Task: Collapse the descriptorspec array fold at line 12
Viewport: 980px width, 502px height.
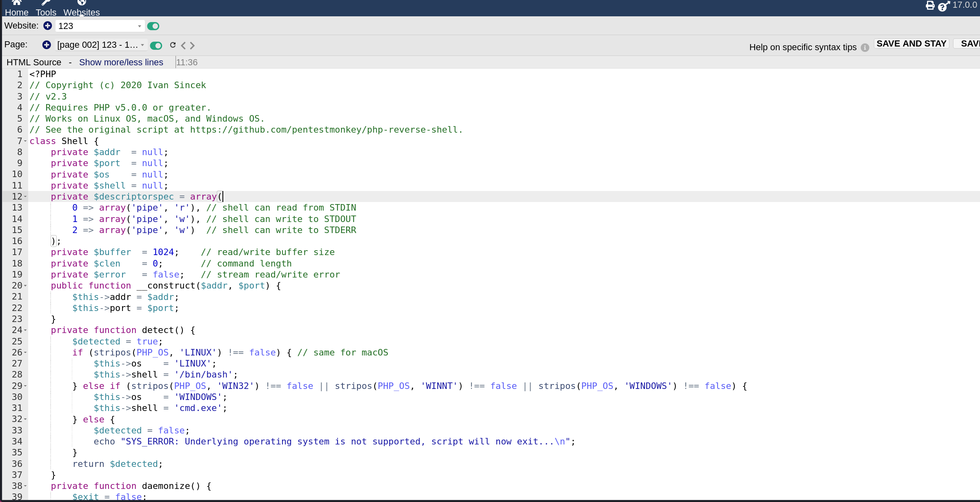Action: (25, 197)
